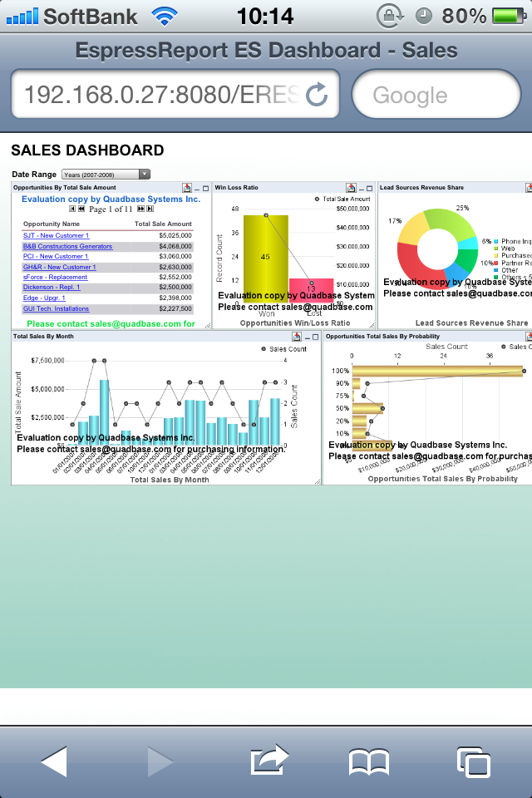Viewport: 532px width, 798px height.
Task: Tap the orientation lock status icon
Action: [390, 16]
